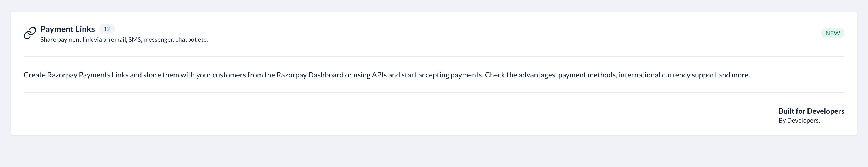Click the link symbol beside Payment Links heading
This screenshot has height=167, width=868.
tap(30, 33)
